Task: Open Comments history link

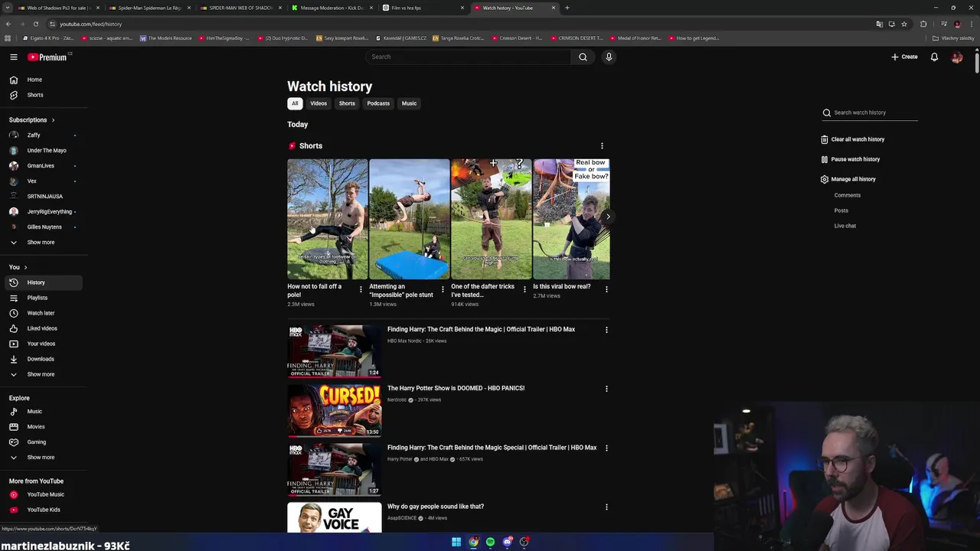Action: (x=848, y=195)
